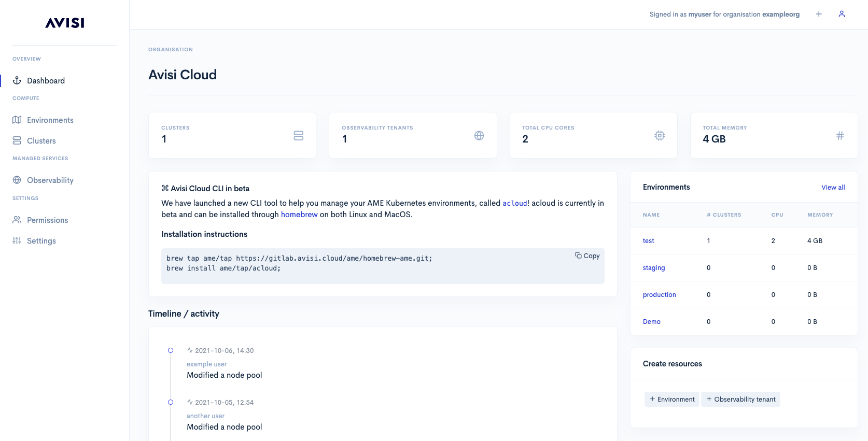Click the plus icon in the top header
868x441 pixels.
(x=819, y=14)
